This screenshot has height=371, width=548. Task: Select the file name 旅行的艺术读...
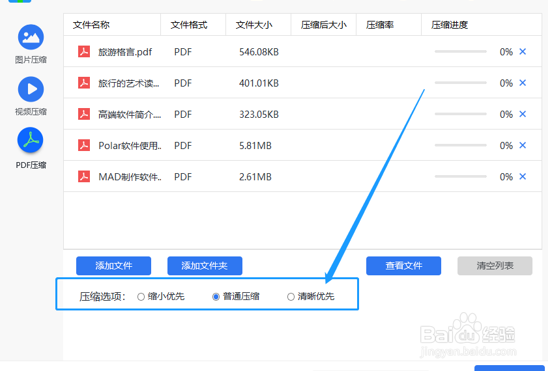(129, 83)
